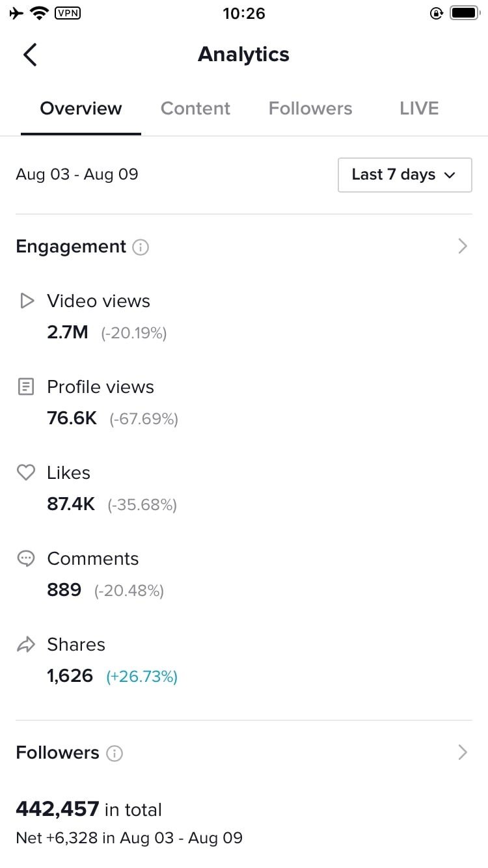Tap the battery icon in status bar
The height and width of the screenshot is (868, 488).
pos(465,13)
